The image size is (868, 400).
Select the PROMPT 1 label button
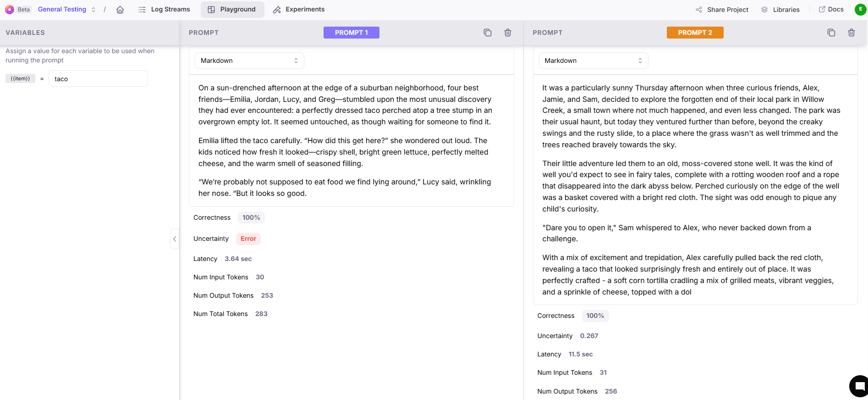[x=352, y=33]
